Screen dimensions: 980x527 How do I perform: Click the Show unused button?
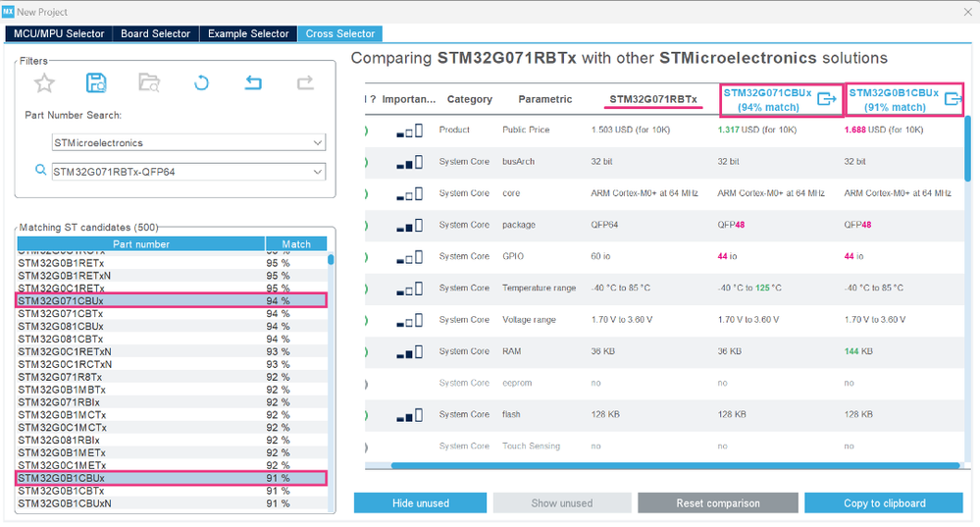[562, 502]
